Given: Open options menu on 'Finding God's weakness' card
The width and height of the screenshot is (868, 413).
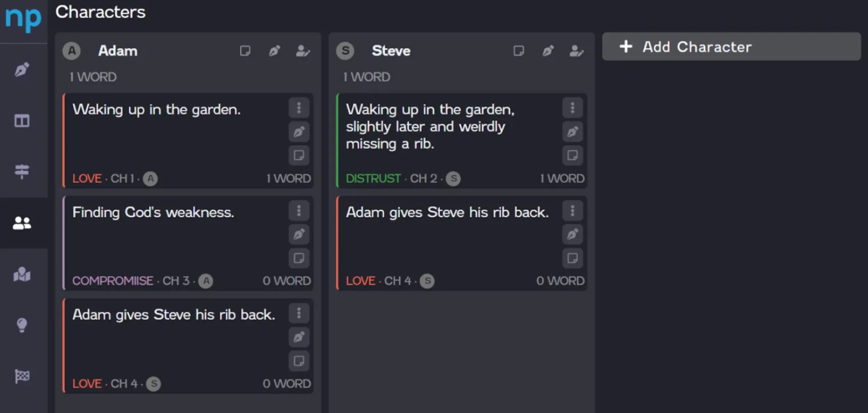Looking at the screenshot, I should coord(299,211).
